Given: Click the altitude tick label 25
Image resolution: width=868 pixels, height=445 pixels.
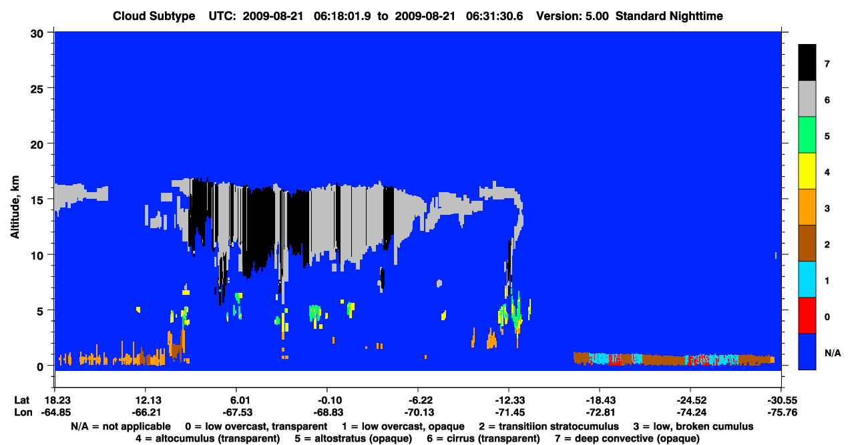Looking at the screenshot, I should point(39,88).
